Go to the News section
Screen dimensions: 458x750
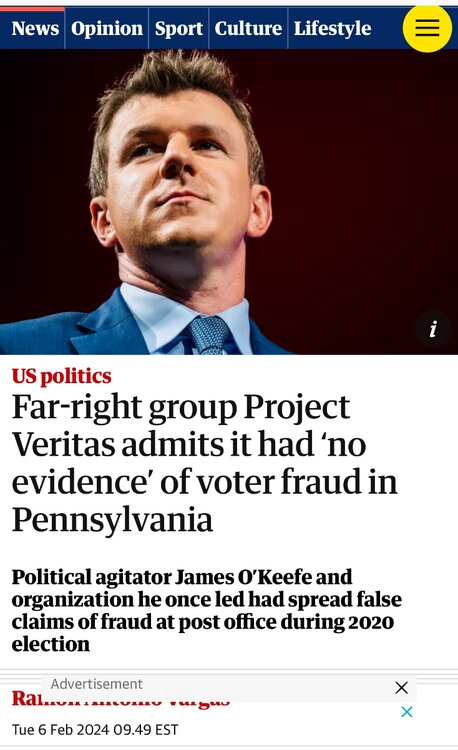(35, 29)
